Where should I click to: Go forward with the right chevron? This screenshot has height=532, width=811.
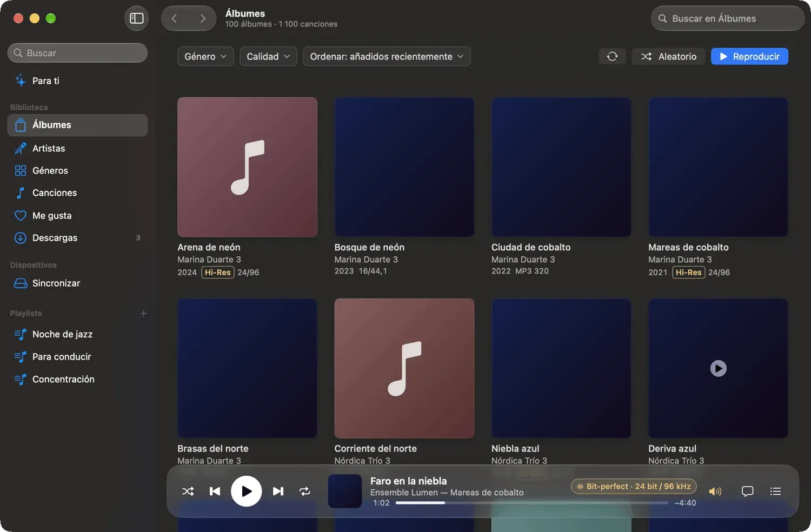coord(203,18)
